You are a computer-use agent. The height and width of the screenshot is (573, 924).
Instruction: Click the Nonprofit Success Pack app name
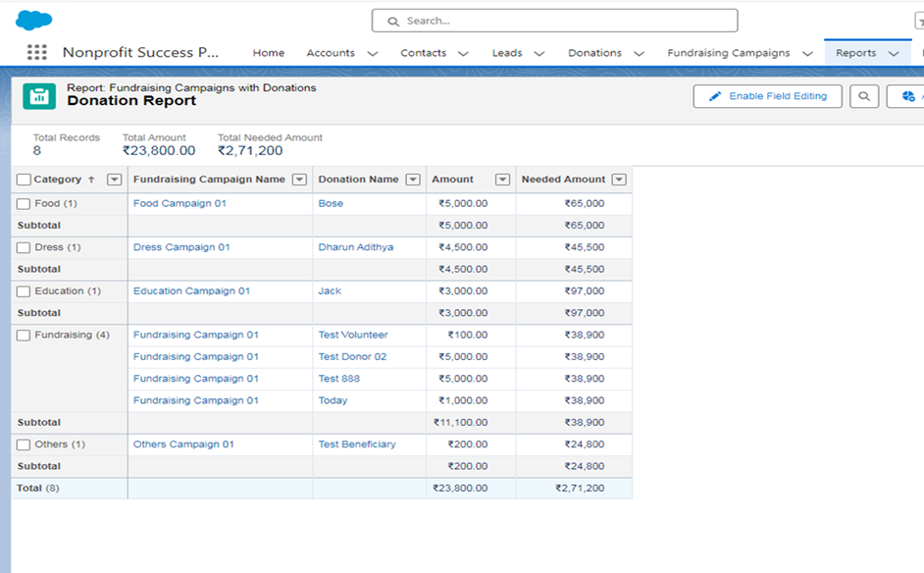(140, 52)
